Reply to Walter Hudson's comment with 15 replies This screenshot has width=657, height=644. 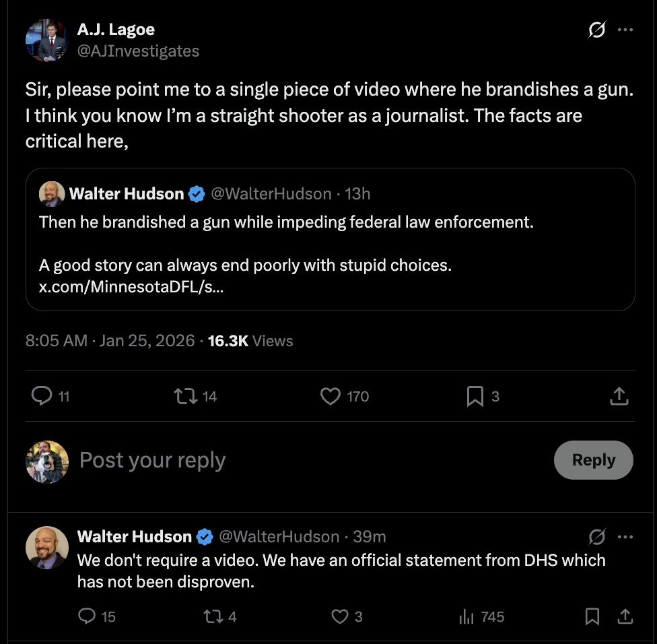pyautogui.click(x=88, y=616)
